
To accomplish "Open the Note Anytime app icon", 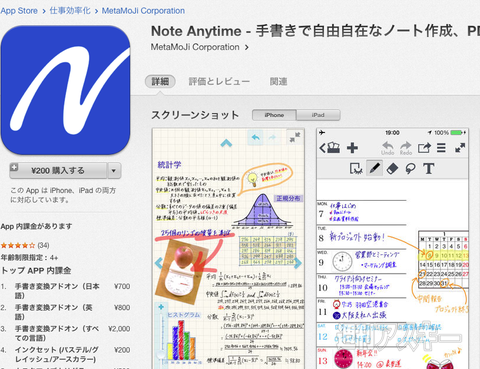I will point(65,90).
